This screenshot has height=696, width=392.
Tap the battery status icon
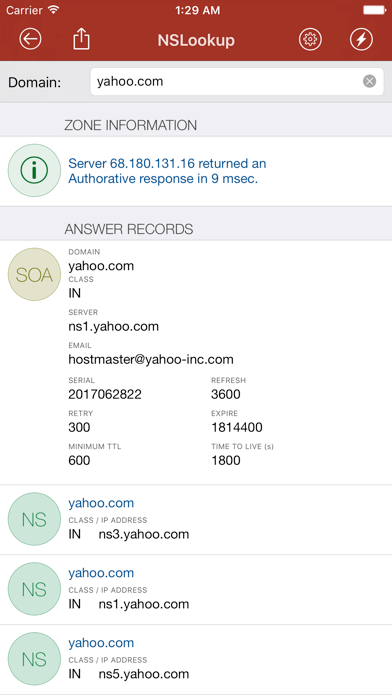pyautogui.click(x=374, y=10)
